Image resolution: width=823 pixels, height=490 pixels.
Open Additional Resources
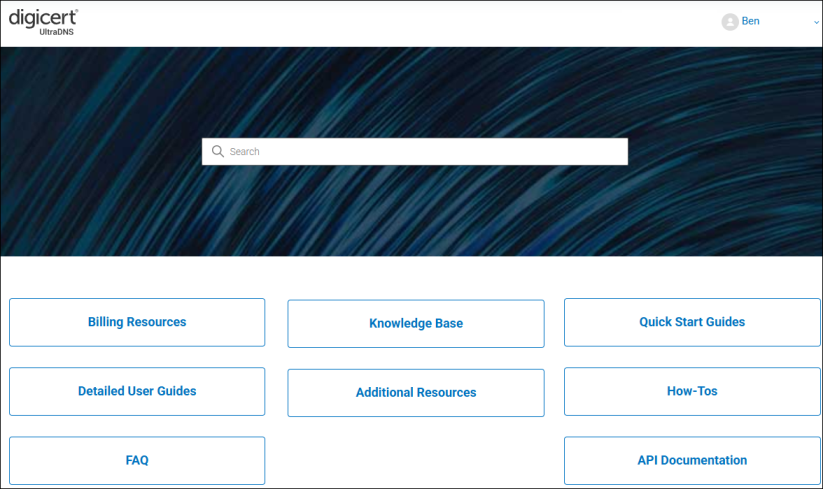[416, 393]
